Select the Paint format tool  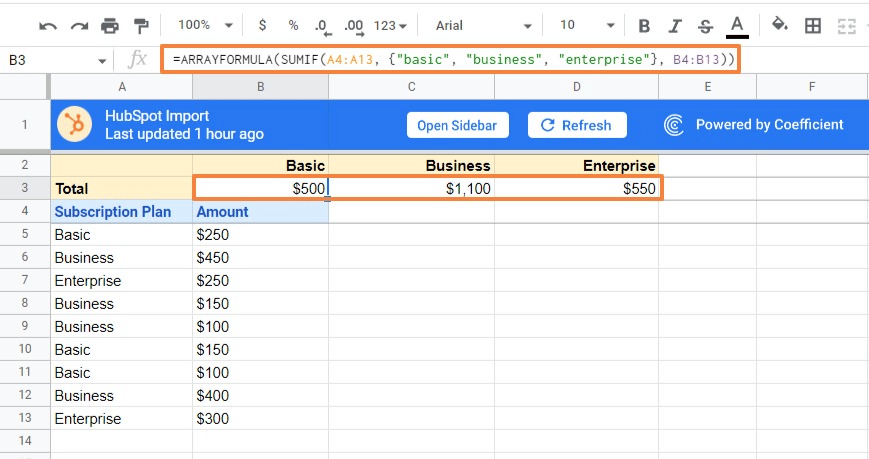point(141,26)
